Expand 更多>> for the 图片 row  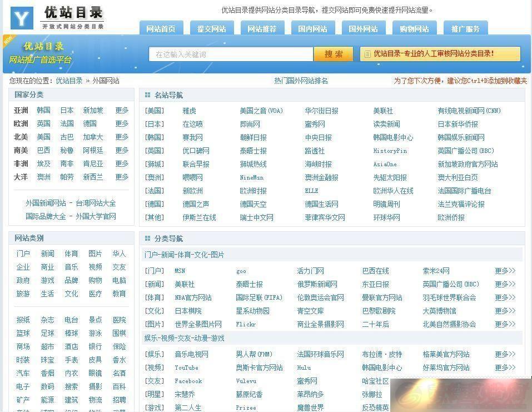click(505, 324)
